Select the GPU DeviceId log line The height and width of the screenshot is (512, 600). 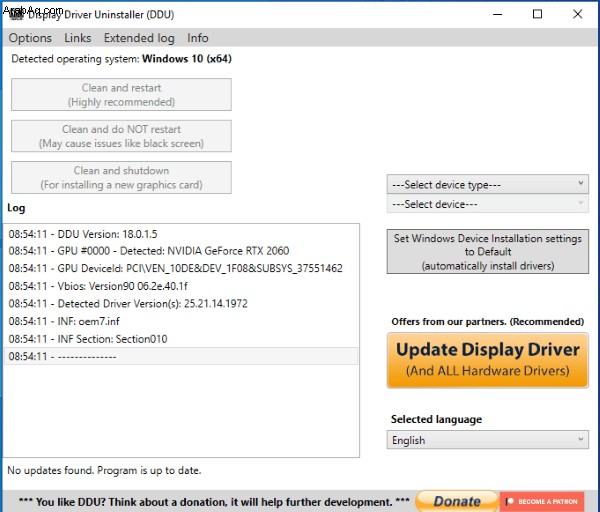(181, 268)
